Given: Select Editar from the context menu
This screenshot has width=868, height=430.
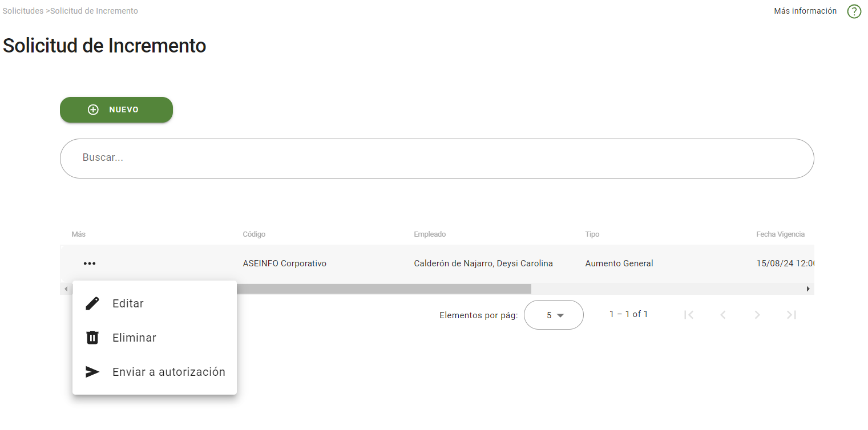Looking at the screenshot, I should tap(128, 303).
